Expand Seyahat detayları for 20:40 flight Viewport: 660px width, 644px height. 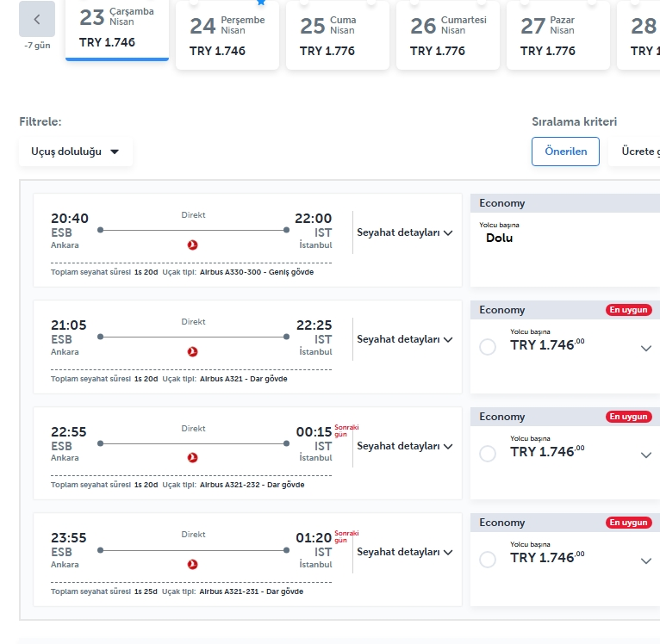pos(404,232)
